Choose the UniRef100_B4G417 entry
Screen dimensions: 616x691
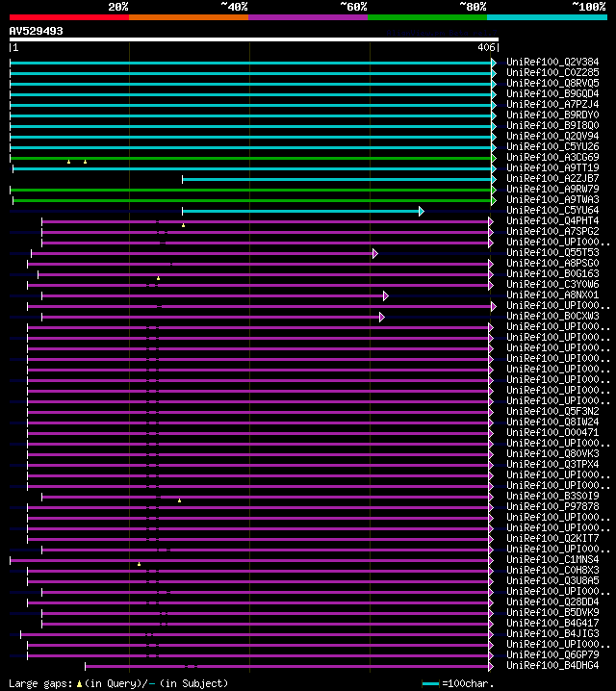click(552, 623)
